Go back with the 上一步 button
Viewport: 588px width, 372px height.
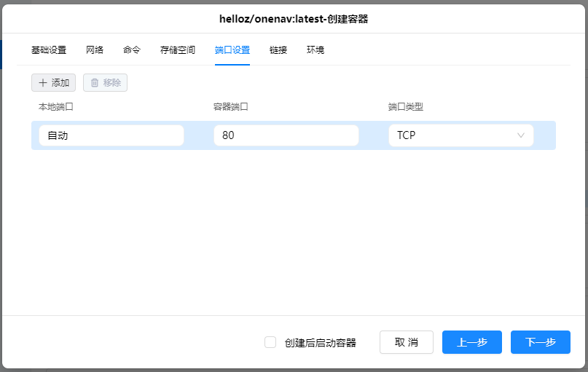471,342
